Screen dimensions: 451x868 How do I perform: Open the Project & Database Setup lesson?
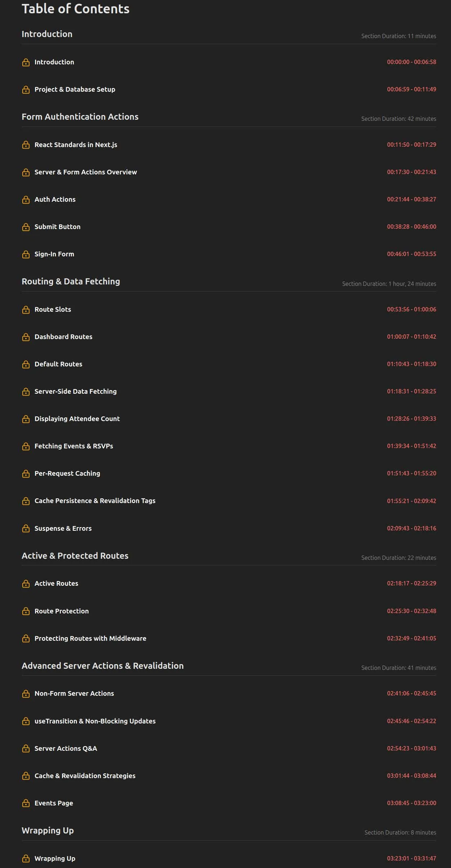75,89
